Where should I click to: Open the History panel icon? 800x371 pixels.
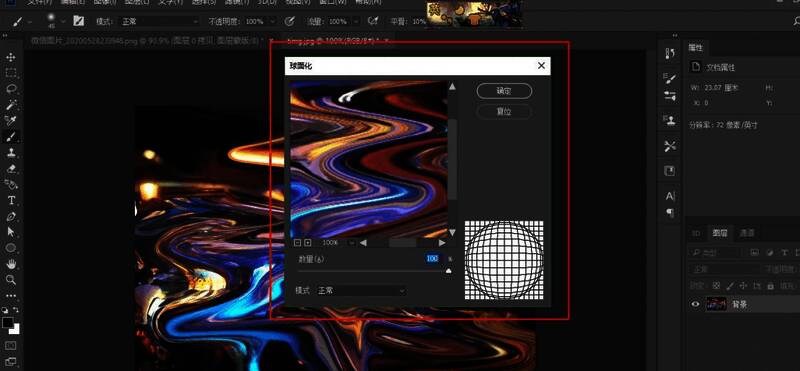tap(670, 53)
